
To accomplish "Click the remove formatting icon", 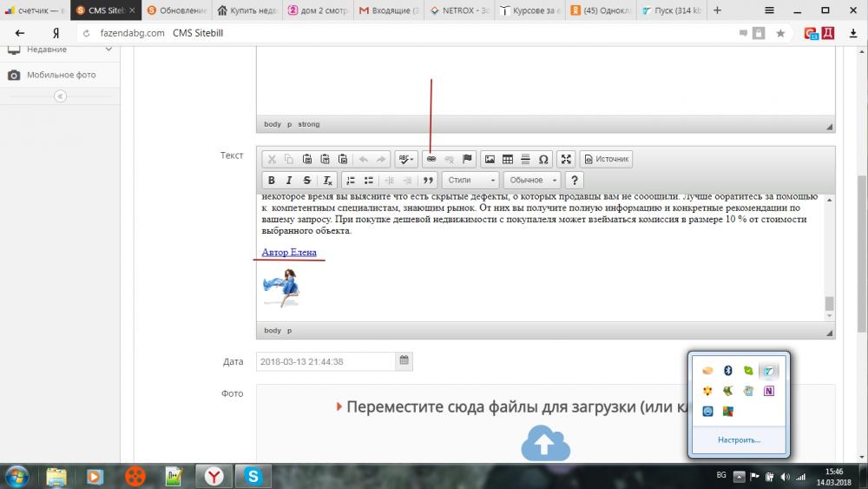I will click(x=326, y=181).
